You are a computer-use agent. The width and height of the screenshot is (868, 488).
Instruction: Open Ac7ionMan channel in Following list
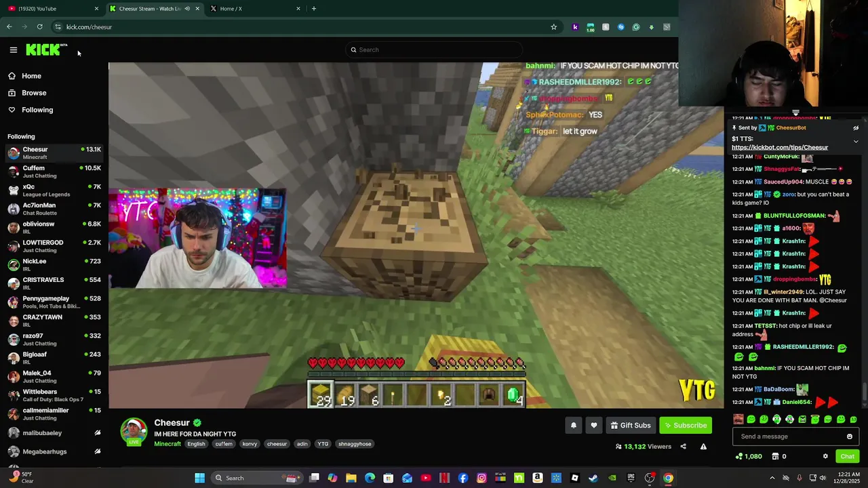(54, 209)
